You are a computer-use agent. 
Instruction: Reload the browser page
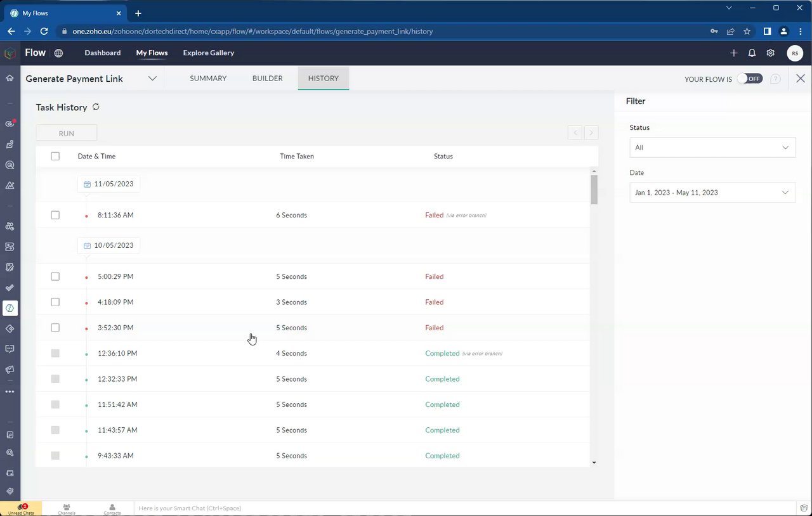(44, 31)
